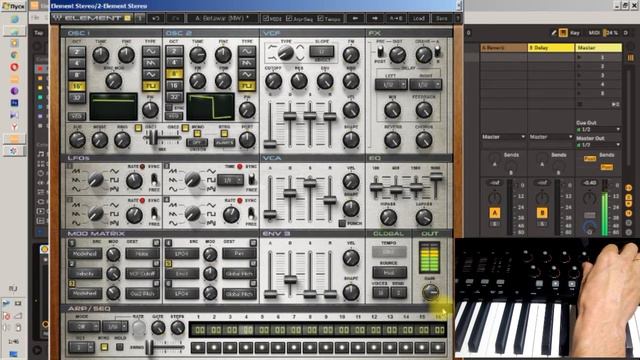Click the FX Reverb knob
The image size is (640, 360).
pyautogui.click(x=393, y=140)
